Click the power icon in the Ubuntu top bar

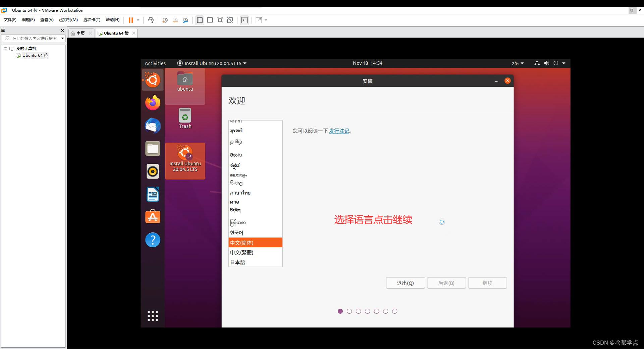pyautogui.click(x=556, y=63)
